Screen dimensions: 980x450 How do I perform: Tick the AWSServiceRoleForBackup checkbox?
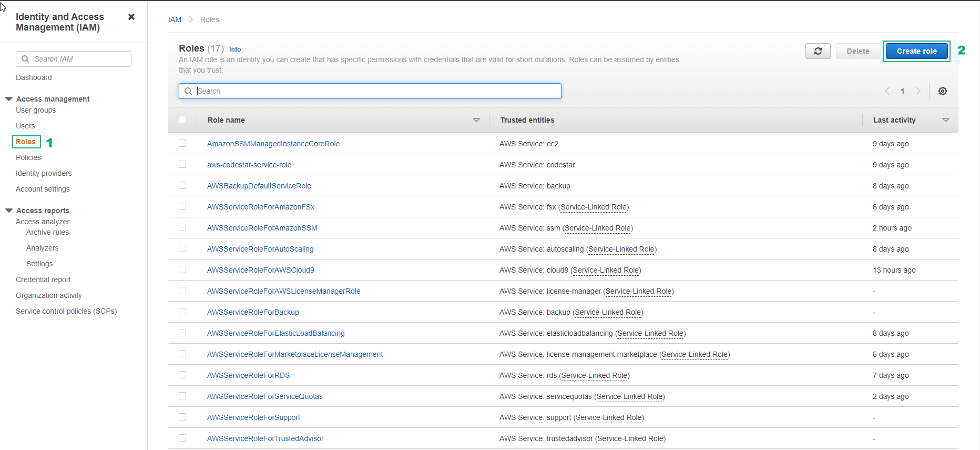pyautogui.click(x=182, y=312)
